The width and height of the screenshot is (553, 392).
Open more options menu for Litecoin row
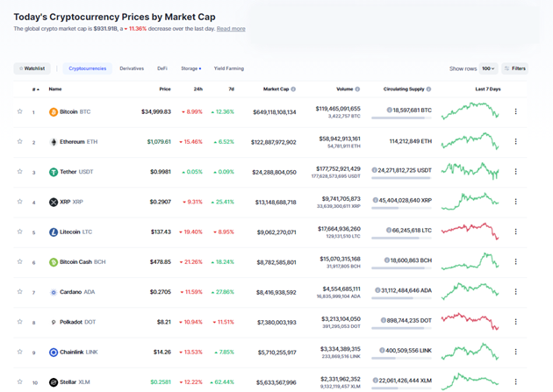tap(515, 232)
